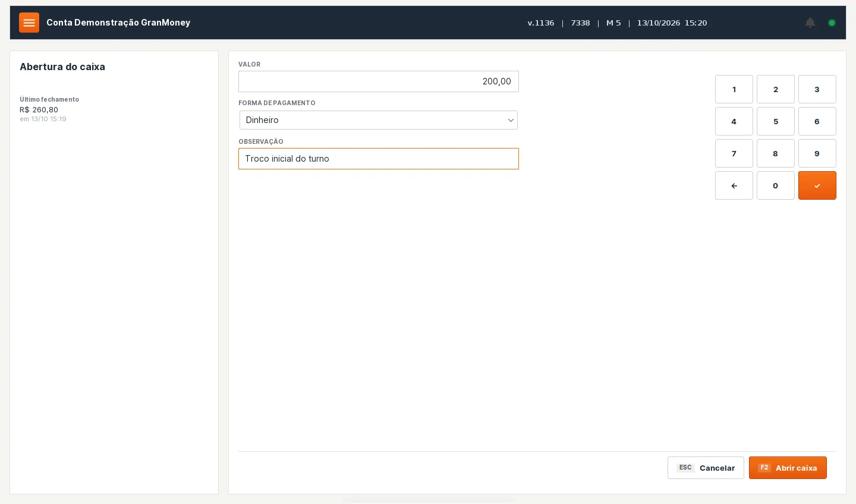
Task: Select the Conta Demonstração GranMoney title
Action: [x=118, y=23]
